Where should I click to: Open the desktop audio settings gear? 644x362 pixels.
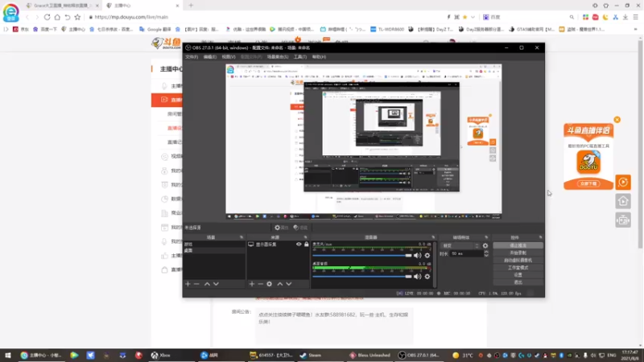coord(427,277)
